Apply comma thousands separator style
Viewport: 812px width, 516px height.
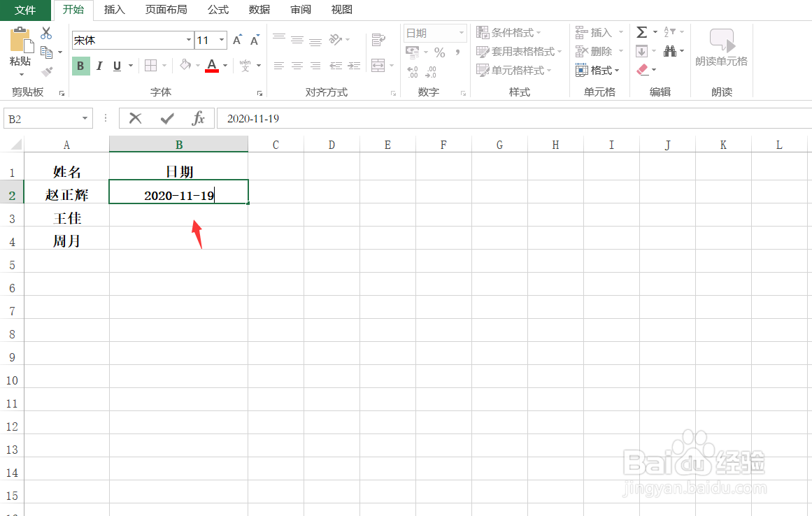pos(458,52)
